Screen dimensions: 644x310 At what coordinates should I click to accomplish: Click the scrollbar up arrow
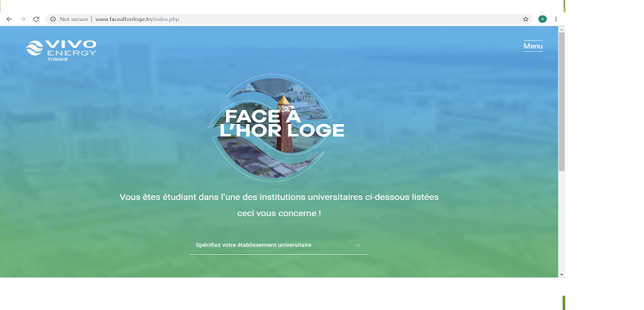point(562,29)
